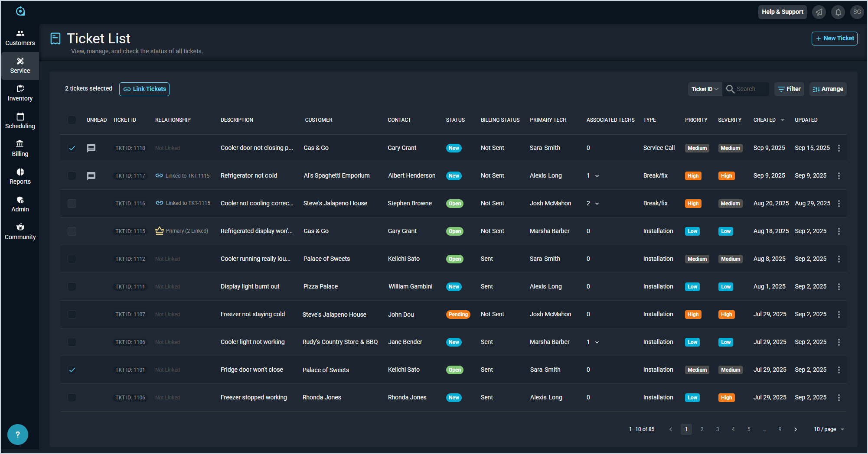Click the Link Tickets button

coord(144,89)
